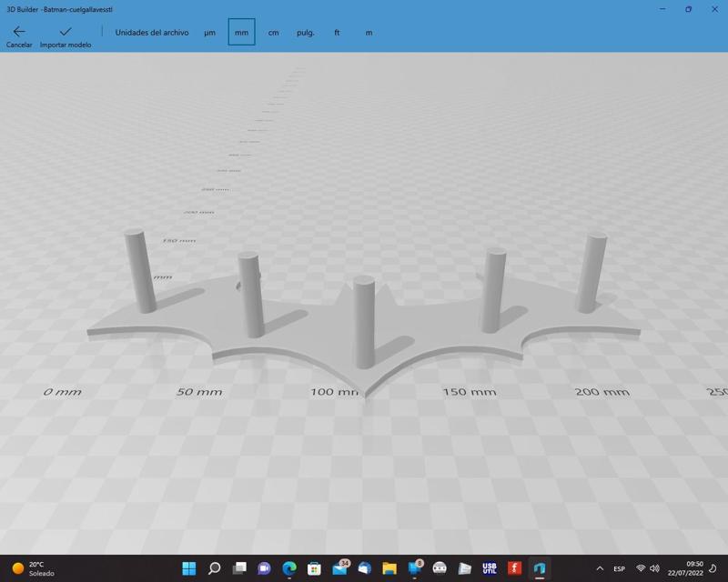Open File Explorer from taskbar
Image resolution: width=728 pixels, height=582 pixels.
click(x=389, y=568)
